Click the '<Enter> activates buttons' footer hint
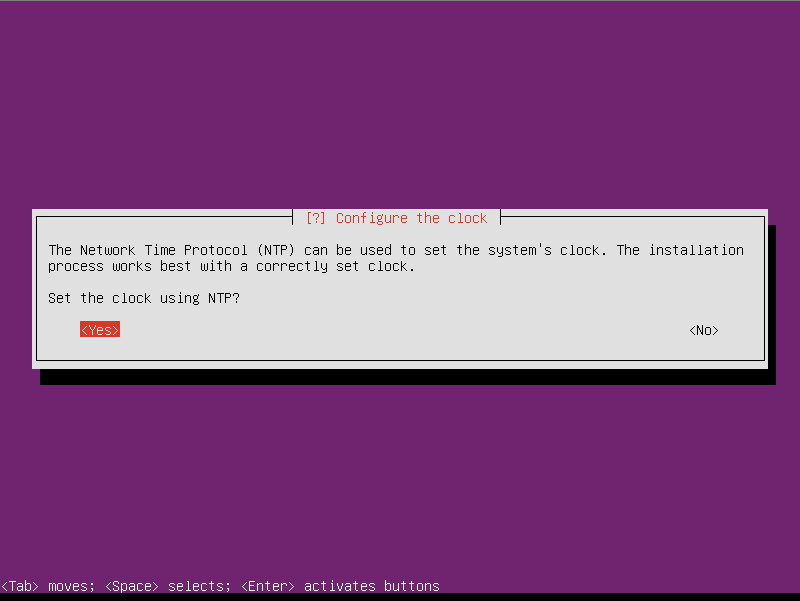Screen dimensions: 800x601 tap(340, 586)
